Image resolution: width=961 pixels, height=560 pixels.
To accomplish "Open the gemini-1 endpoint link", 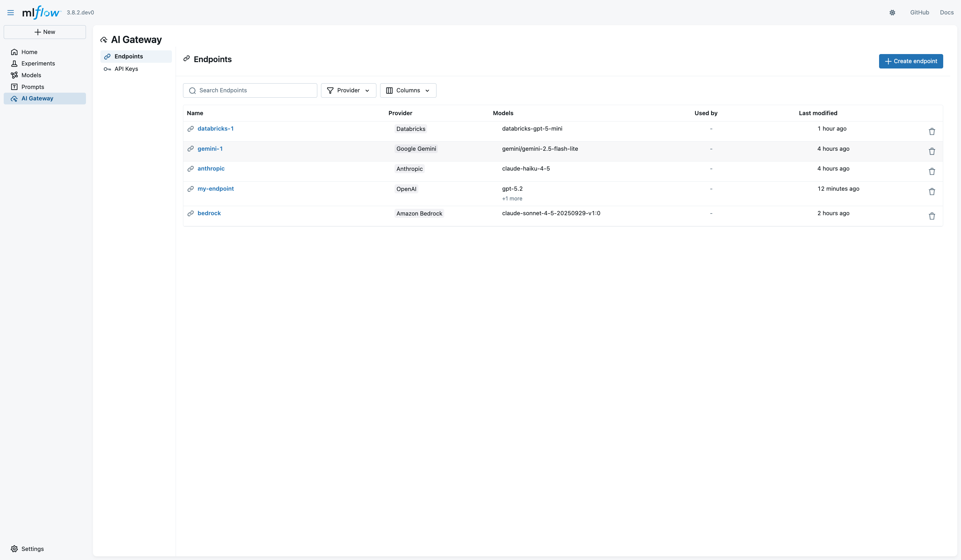I will [x=210, y=149].
